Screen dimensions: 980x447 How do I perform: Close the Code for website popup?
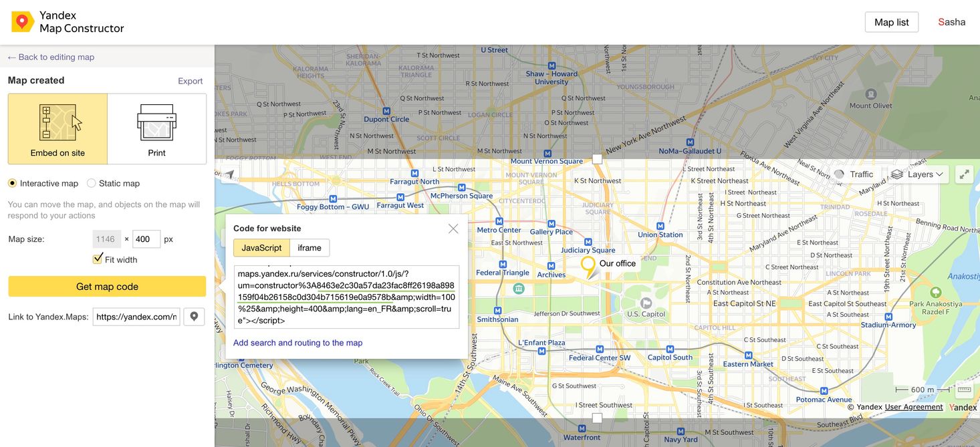tap(453, 229)
